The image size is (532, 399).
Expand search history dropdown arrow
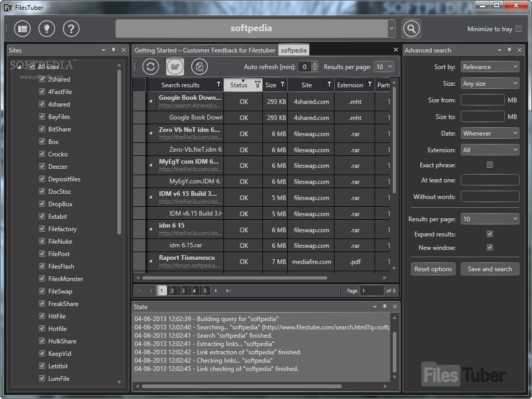pyautogui.click(x=392, y=29)
